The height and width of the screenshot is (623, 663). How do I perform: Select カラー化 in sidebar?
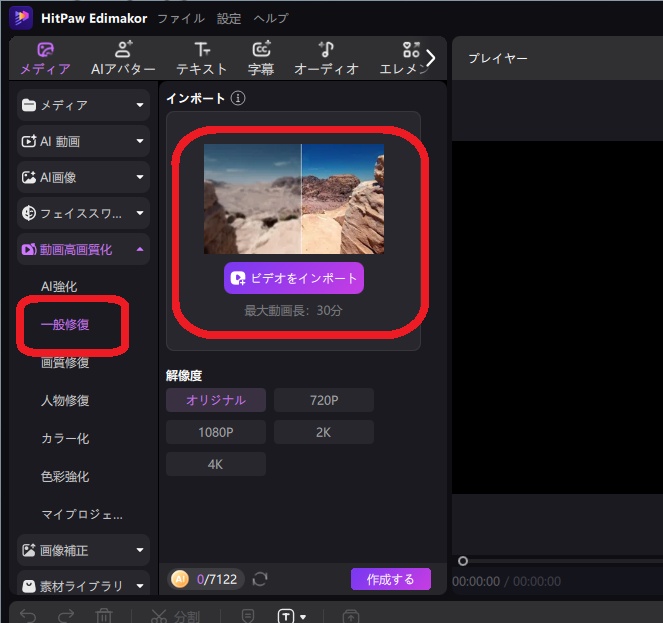(x=65, y=439)
